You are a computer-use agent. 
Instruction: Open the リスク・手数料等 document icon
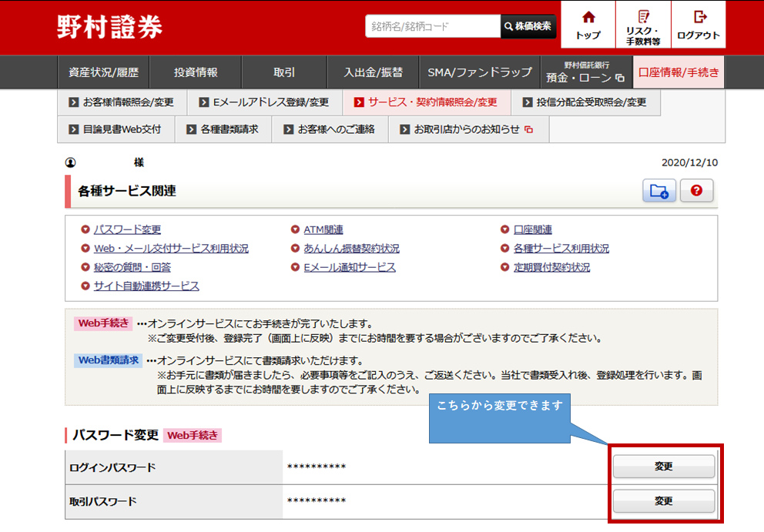click(x=643, y=25)
